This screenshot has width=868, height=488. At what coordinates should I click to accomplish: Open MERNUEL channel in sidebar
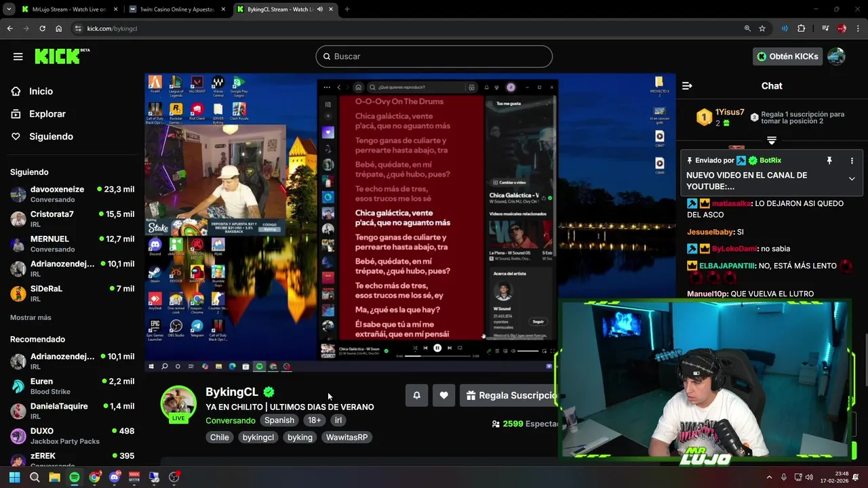pyautogui.click(x=72, y=244)
